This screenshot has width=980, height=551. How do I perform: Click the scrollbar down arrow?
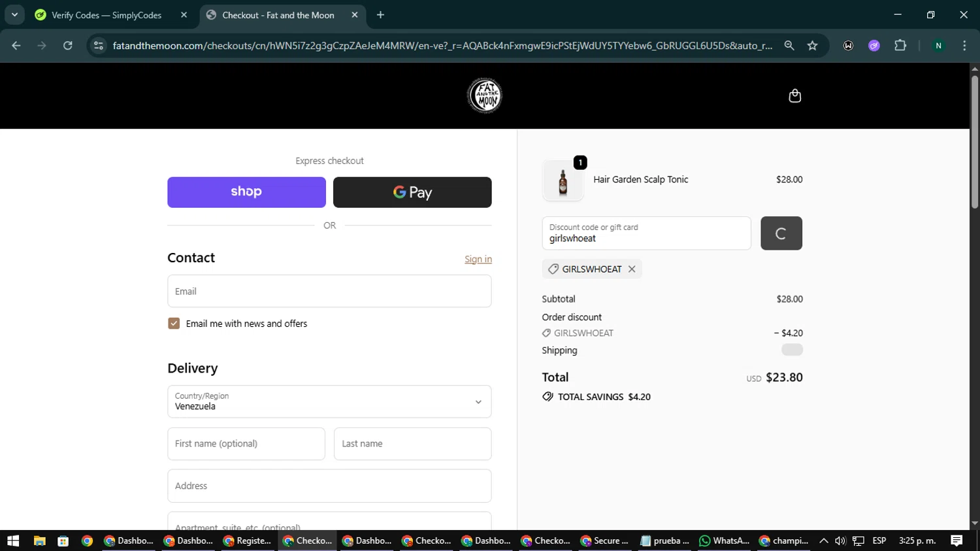click(x=975, y=524)
